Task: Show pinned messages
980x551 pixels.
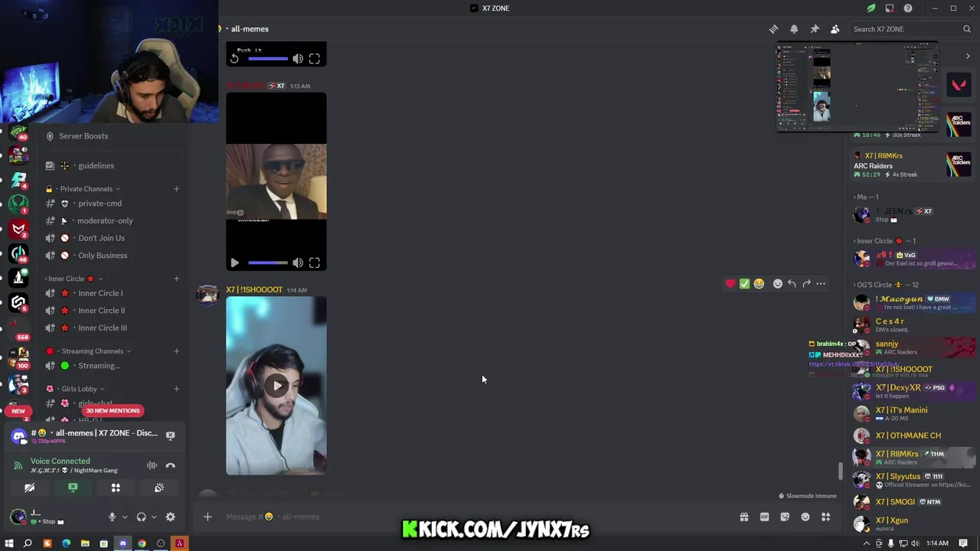Action: point(815,29)
